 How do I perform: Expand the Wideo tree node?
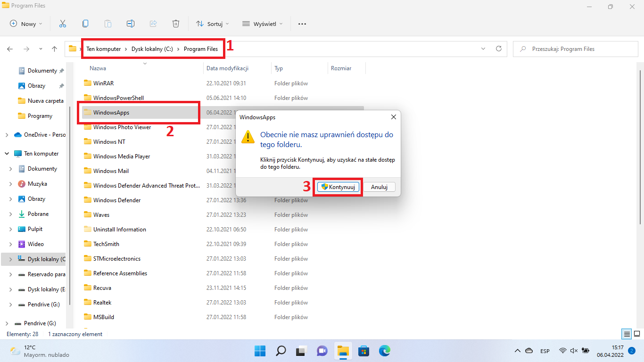click(x=11, y=244)
